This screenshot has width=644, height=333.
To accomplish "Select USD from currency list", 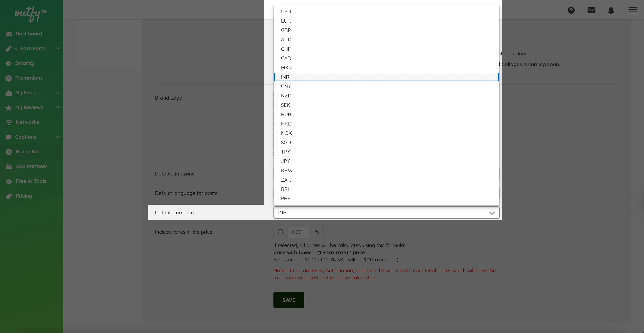I will pos(286,12).
